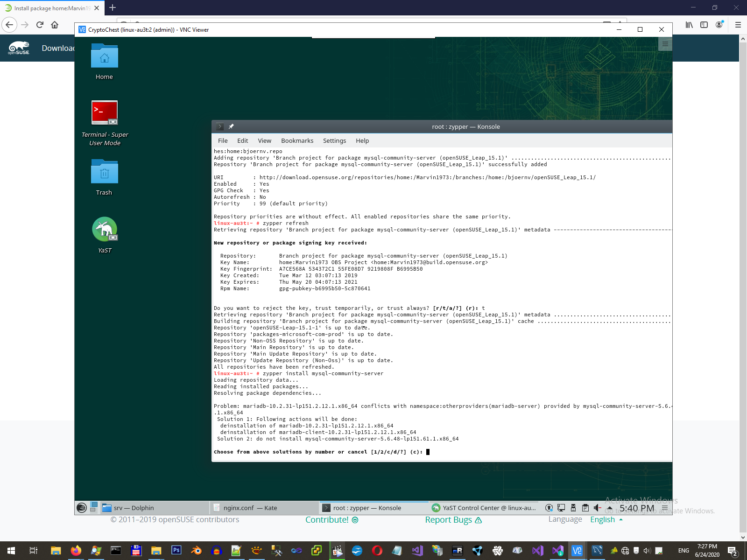Open a new Firefox tab with the plus button
747x560 pixels.
coord(113,7)
